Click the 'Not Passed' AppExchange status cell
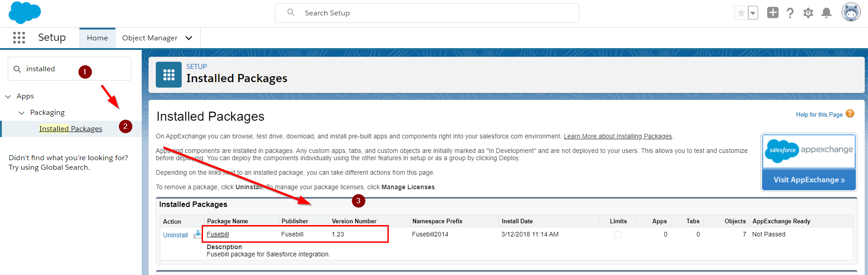 pyautogui.click(x=769, y=234)
